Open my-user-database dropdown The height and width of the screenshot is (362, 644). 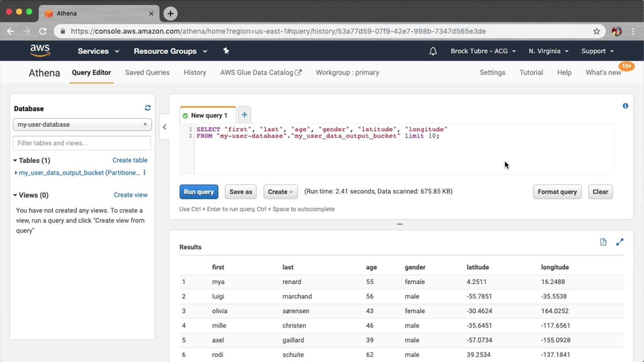point(82,124)
